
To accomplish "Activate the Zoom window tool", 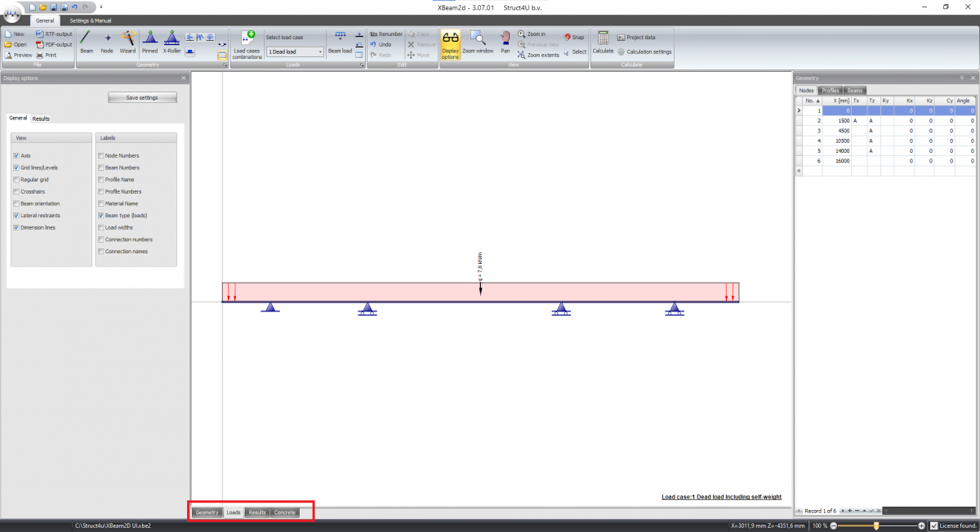I will click(x=478, y=41).
